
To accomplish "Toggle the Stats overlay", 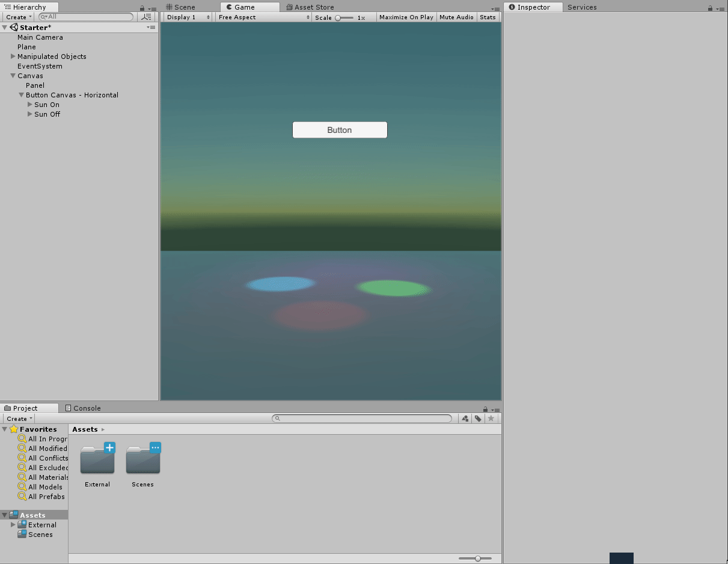I will coord(488,17).
